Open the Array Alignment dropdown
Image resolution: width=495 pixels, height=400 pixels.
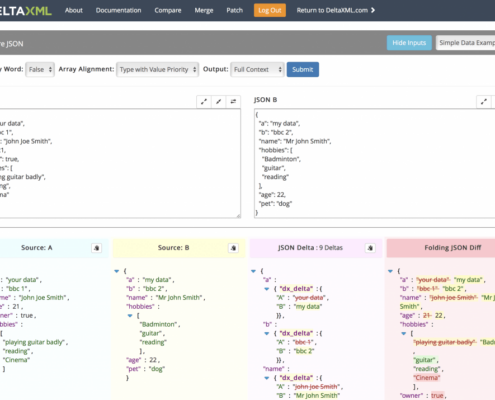coord(157,69)
